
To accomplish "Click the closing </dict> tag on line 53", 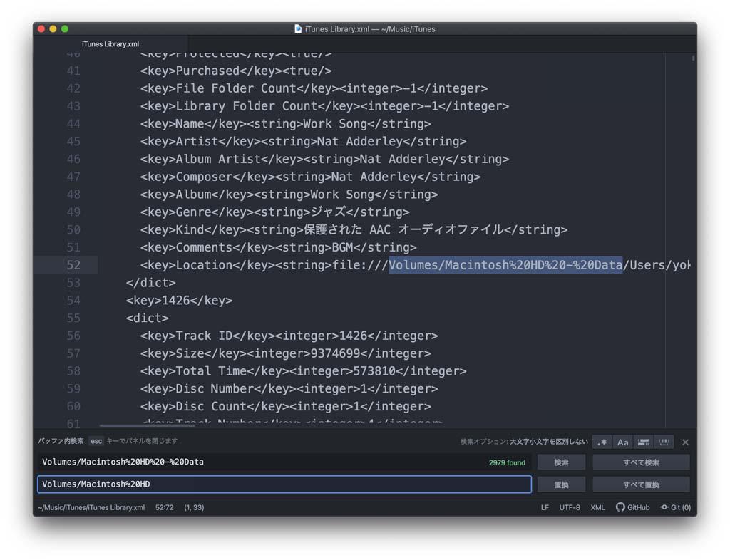I will coord(151,283).
